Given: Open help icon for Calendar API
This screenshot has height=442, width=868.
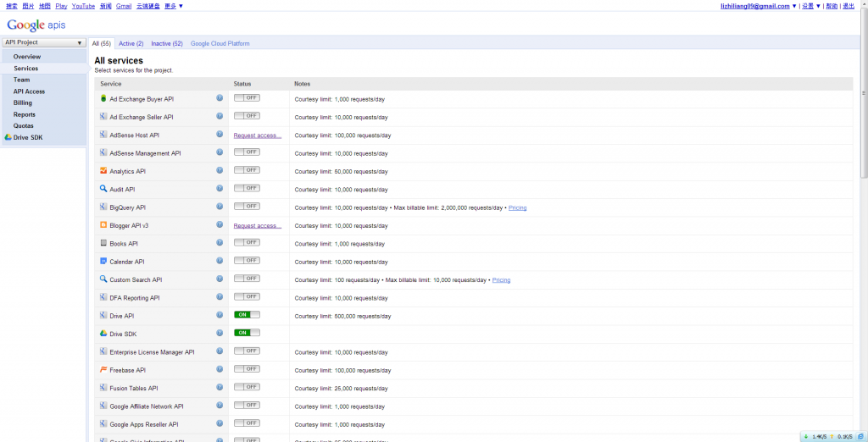Looking at the screenshot, I should [220, 261].
